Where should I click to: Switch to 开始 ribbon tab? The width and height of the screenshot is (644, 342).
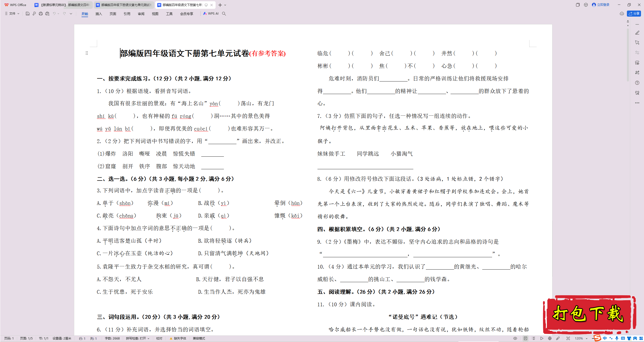pyautogui.click(x=85, y=14)
